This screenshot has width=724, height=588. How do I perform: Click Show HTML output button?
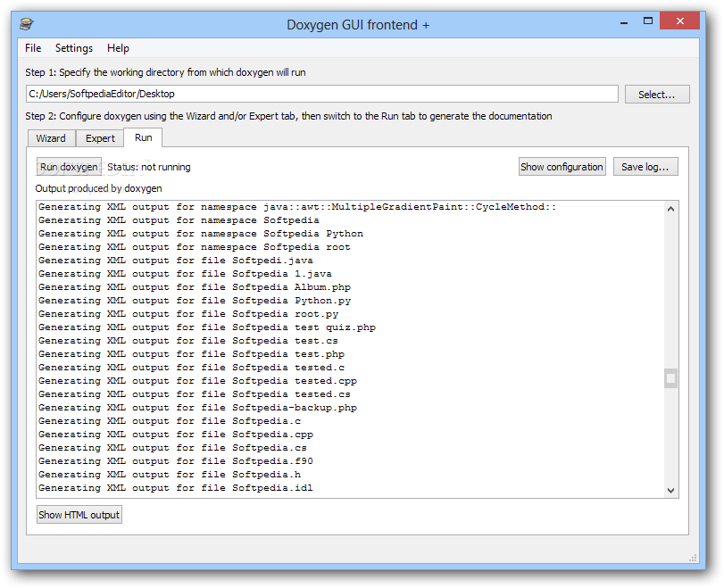point(79,515)
